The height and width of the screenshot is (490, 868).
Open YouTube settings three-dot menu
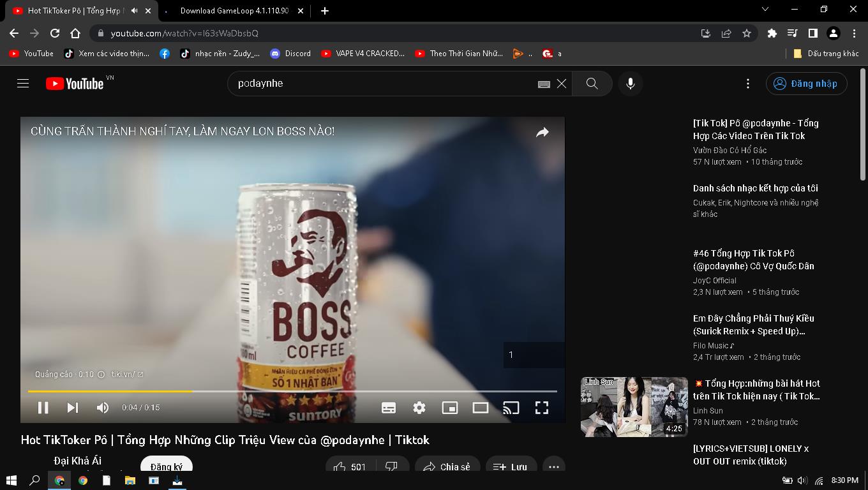click(x=748, y=84)
